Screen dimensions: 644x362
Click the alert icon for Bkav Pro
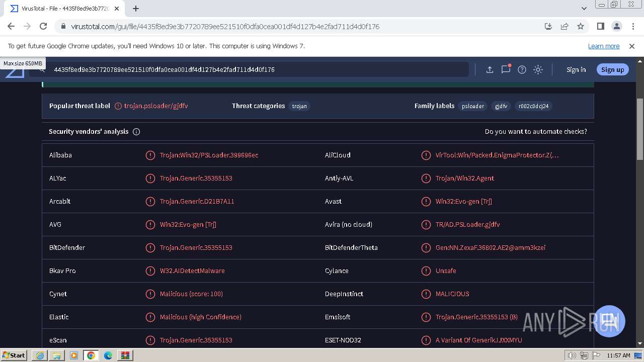pyautogui.click(x=150, y=270)
